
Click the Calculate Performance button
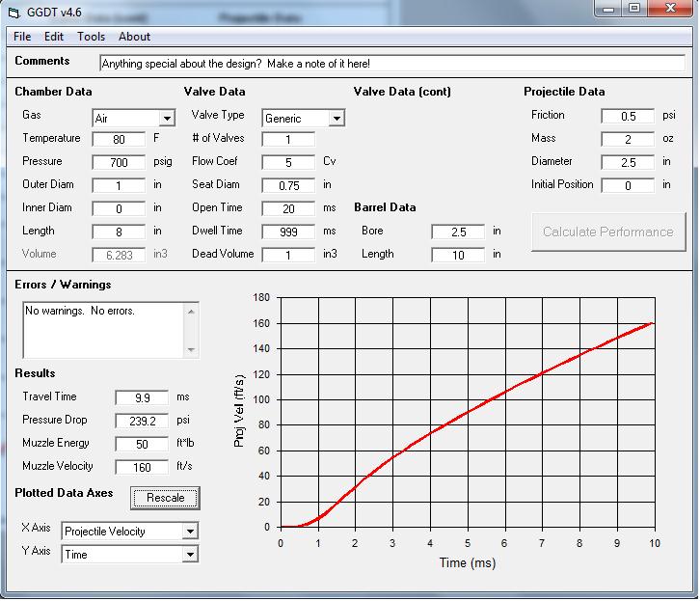coord(607,232)
